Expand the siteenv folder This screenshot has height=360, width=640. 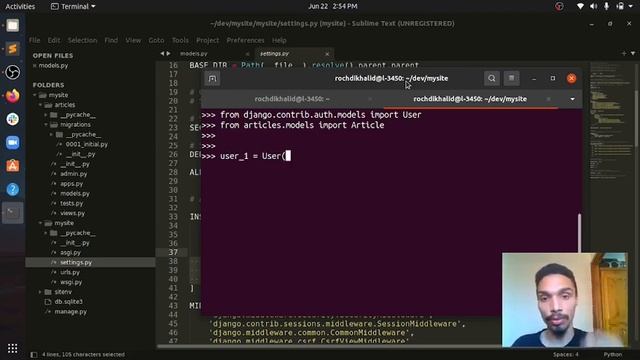click(40, 292)
